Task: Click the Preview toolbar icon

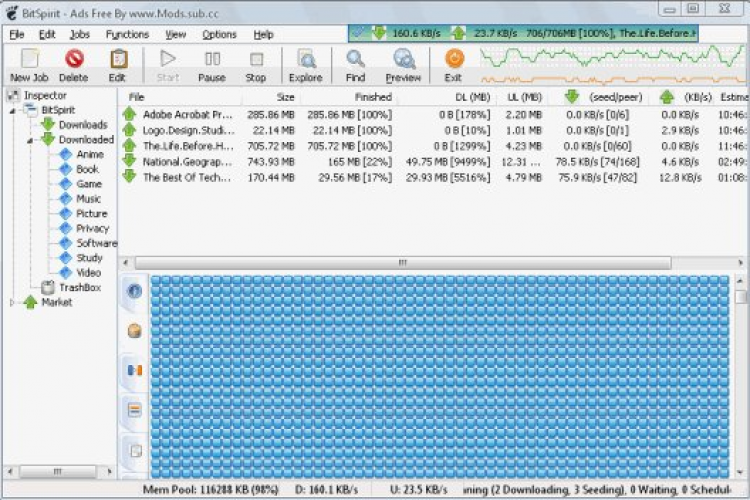Action: 404,59
